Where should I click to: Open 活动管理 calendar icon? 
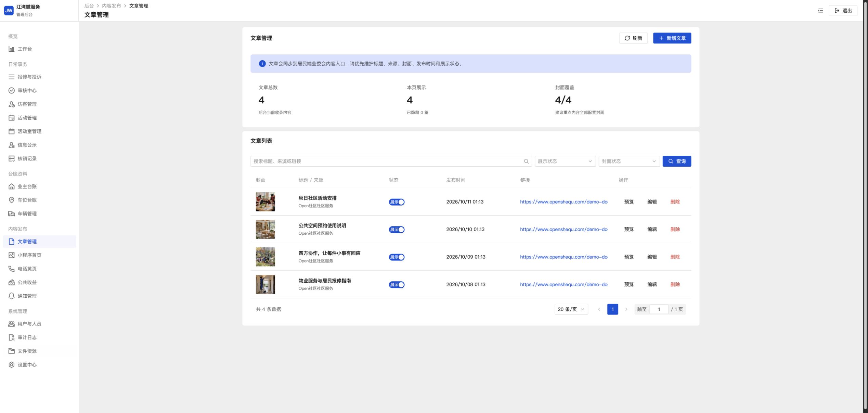(11, 118)
